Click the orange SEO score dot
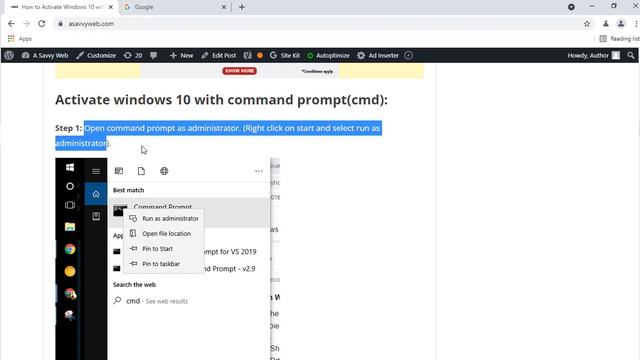Screen dimensions: 640x360 [x=260, y=56]
